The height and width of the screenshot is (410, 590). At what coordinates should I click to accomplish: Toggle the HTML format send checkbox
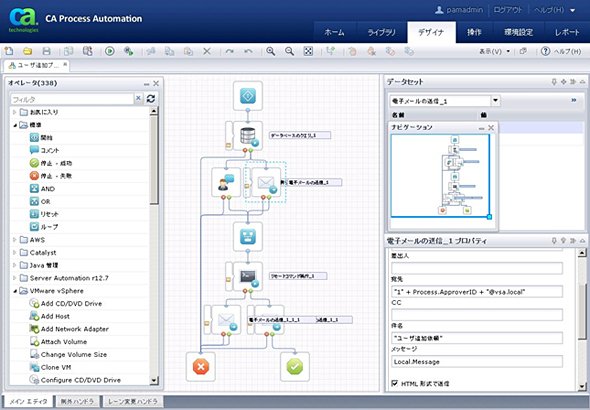click(394, 383)
